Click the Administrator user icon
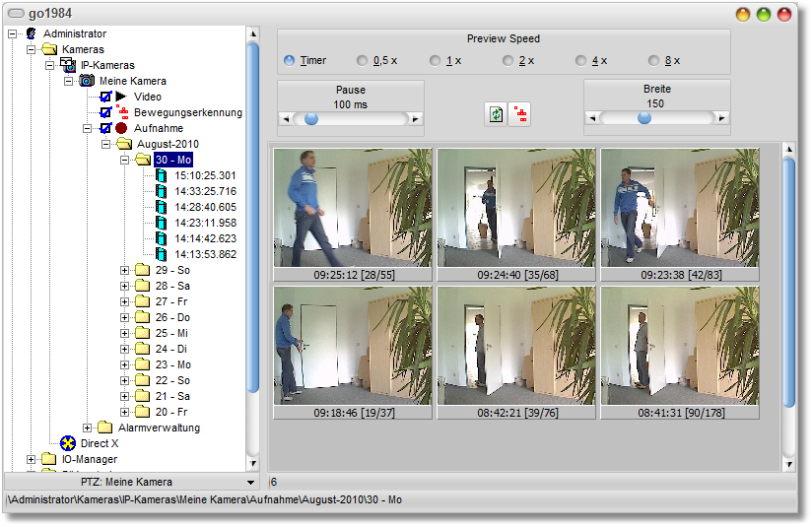Image resolution: width=812 pixels, height=527 pixels. point(32,33)
